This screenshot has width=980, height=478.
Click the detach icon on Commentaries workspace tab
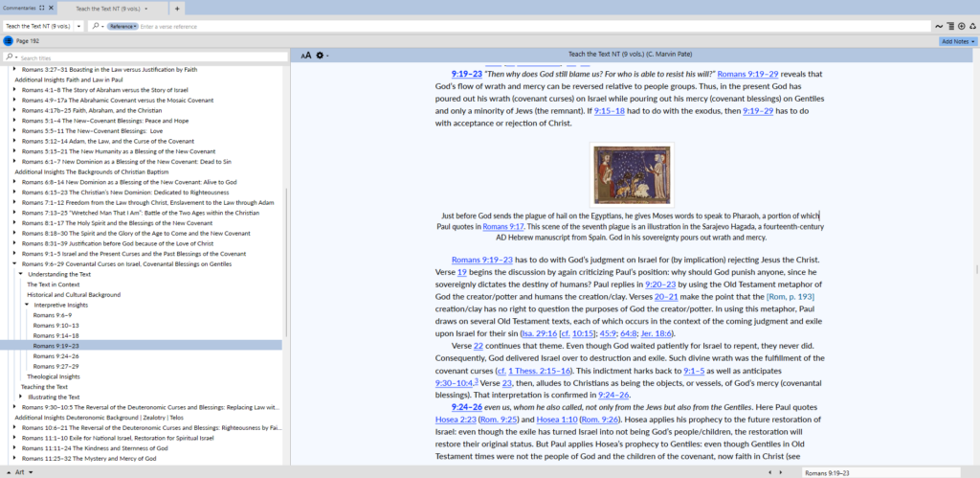[41, 8]
